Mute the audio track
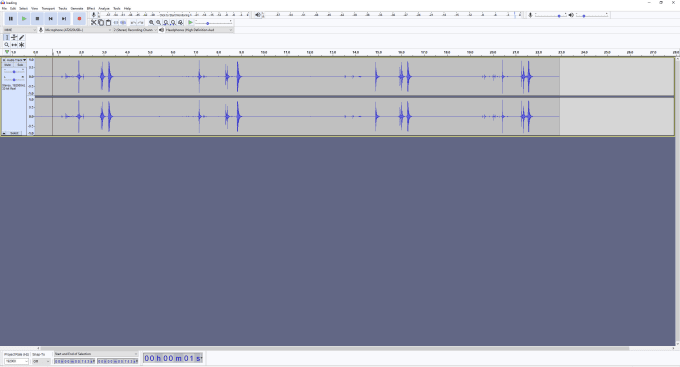This screenshot has width=680, height=367. pos(7,65)
